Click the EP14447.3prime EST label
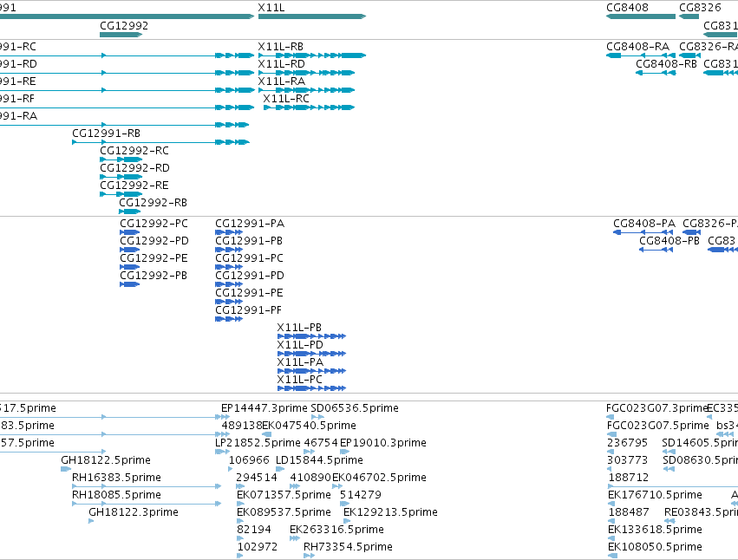 [265, 408]
